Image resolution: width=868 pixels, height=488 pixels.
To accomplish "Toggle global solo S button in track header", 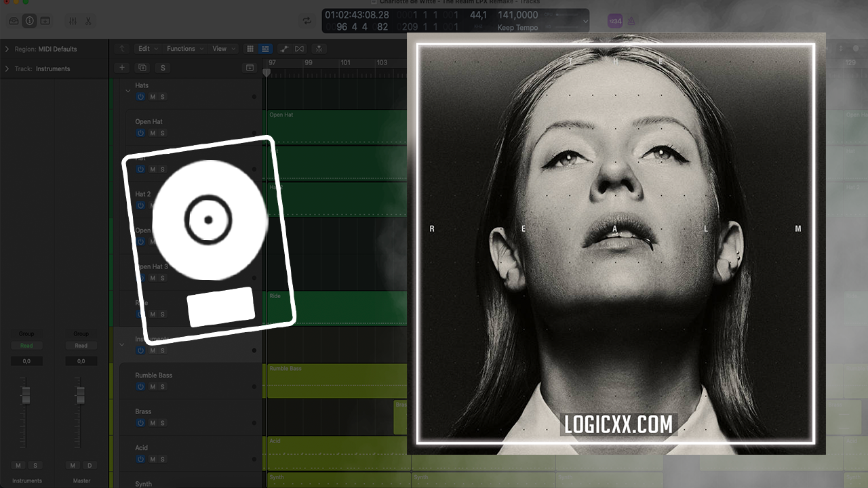I will (x=162, y=68).
